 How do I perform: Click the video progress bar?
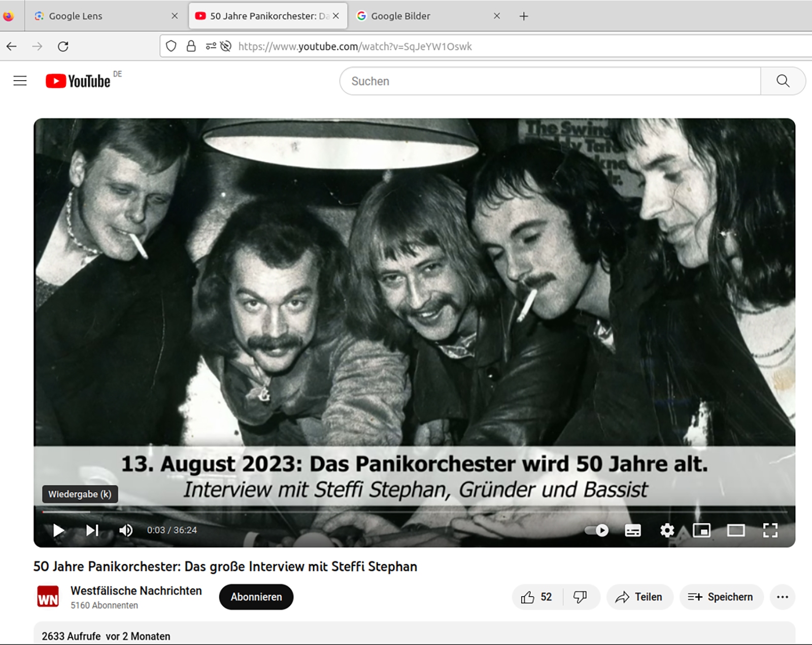coord(406,512)
